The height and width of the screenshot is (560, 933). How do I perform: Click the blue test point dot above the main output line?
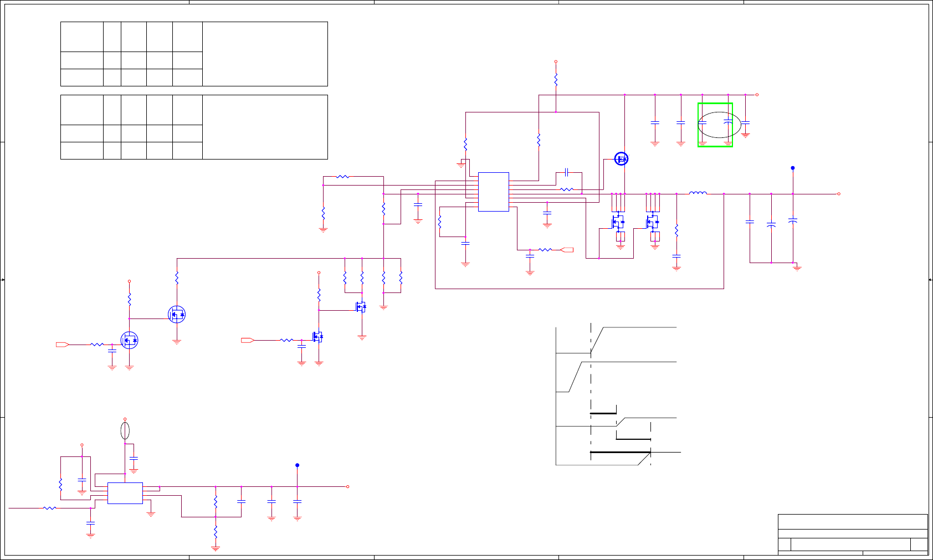(x=793, y=168)
